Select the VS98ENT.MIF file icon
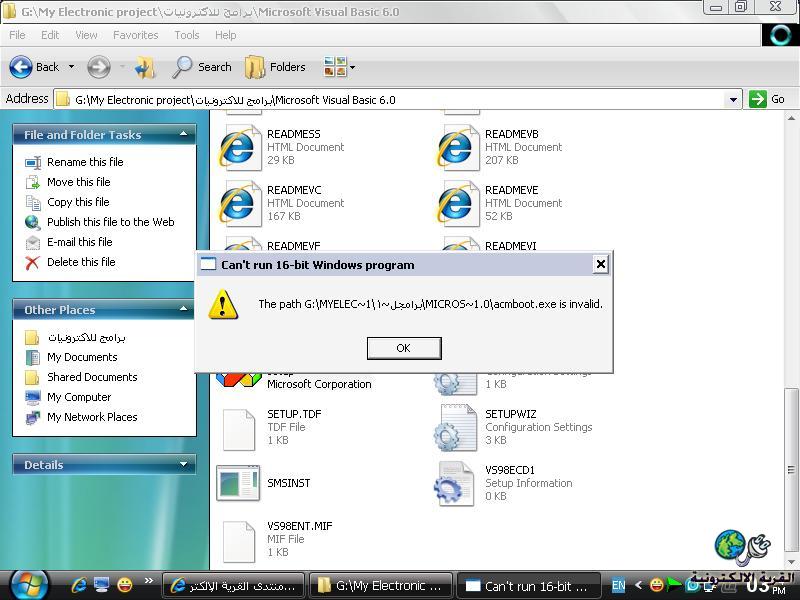Screen dimensions: 800x600 click(x=239, y=541)
